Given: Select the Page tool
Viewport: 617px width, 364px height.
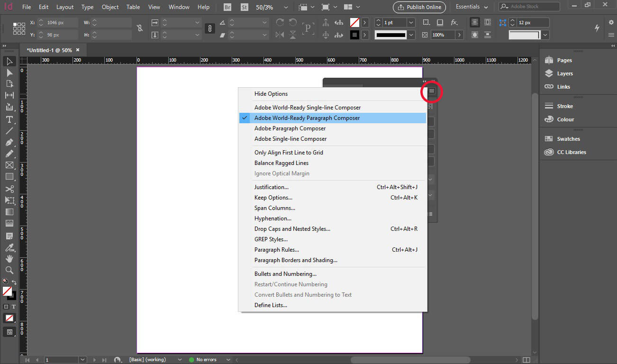Looking at the screenshot, I should 9,84.
